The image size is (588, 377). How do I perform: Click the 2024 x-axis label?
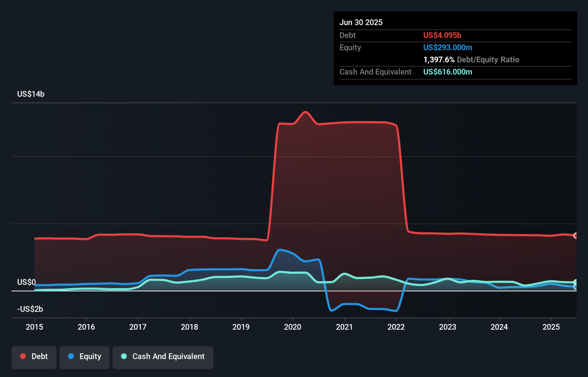click(x=499, y=327)
